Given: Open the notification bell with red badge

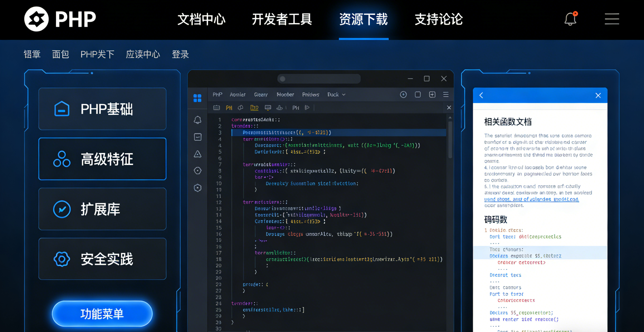Looking at the screenshot, I should coord(570,19).
